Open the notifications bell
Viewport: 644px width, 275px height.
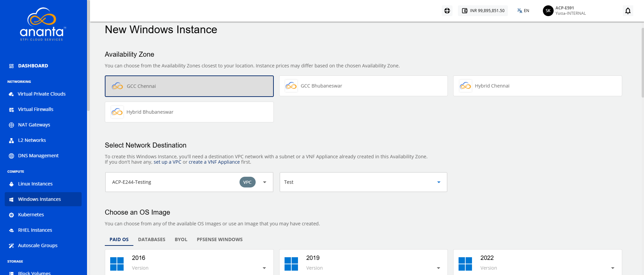coord(628,11)
